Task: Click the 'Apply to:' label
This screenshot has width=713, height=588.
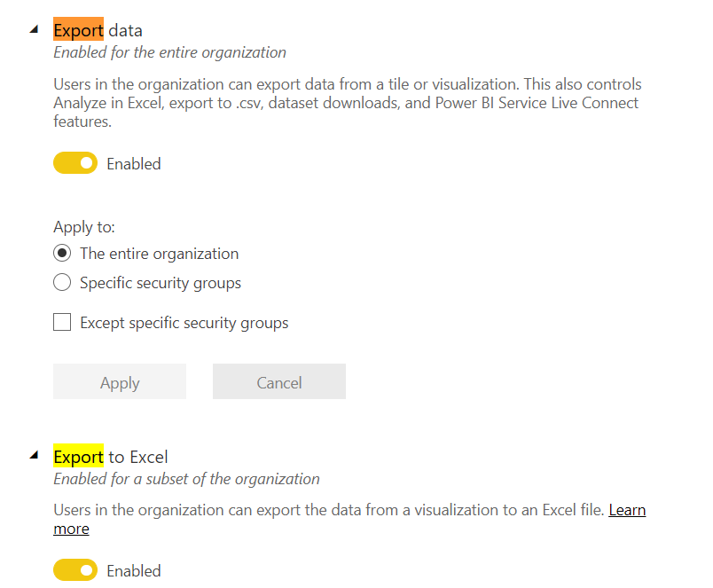Action: (84, 227)
